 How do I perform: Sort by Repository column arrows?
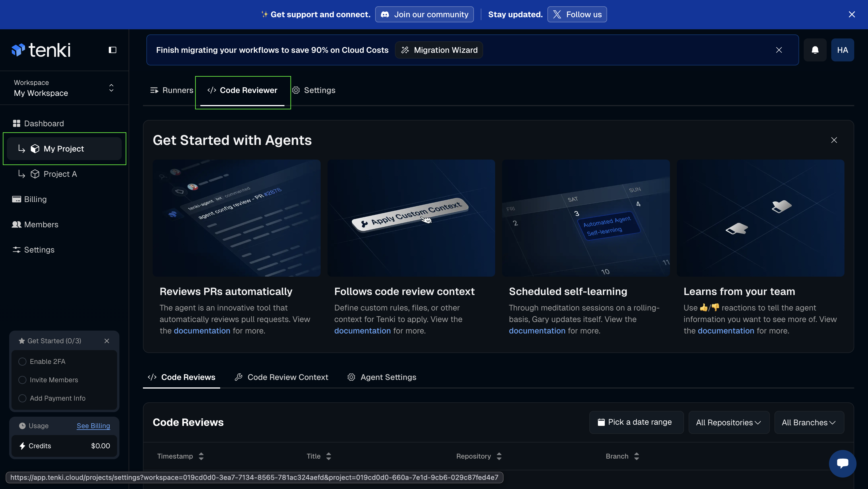pyautogui.click(x=499, y=456)
